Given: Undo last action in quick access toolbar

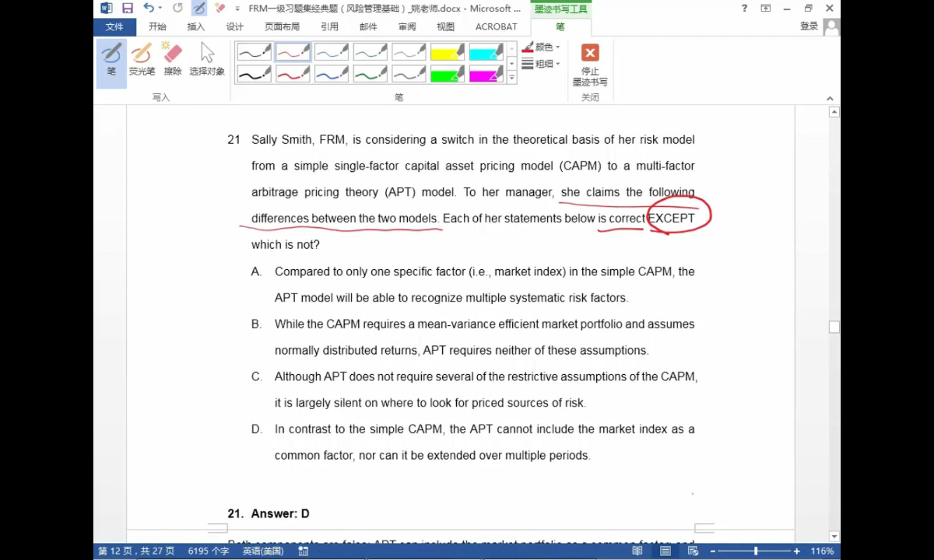Looking at the screenshot, I should pos(149,8).
